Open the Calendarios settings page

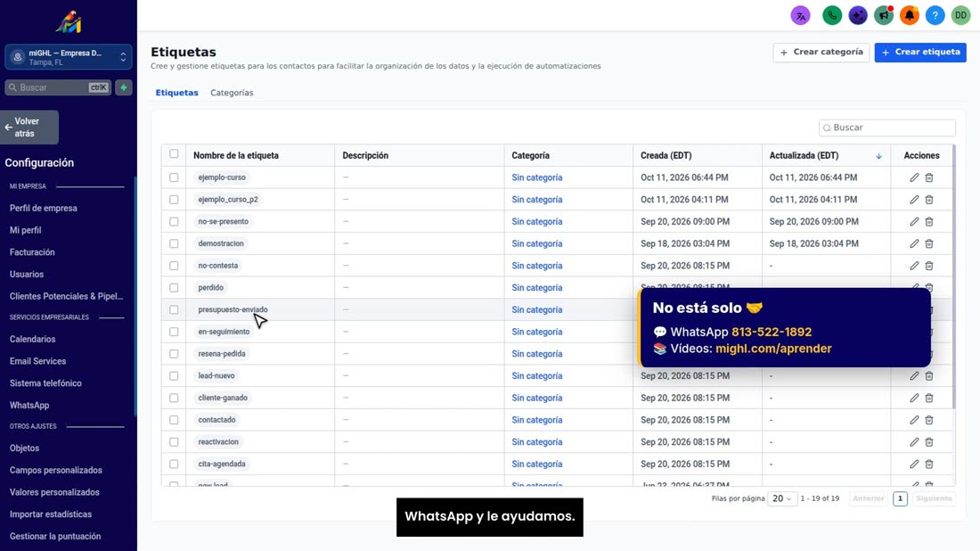coord(32,339)
